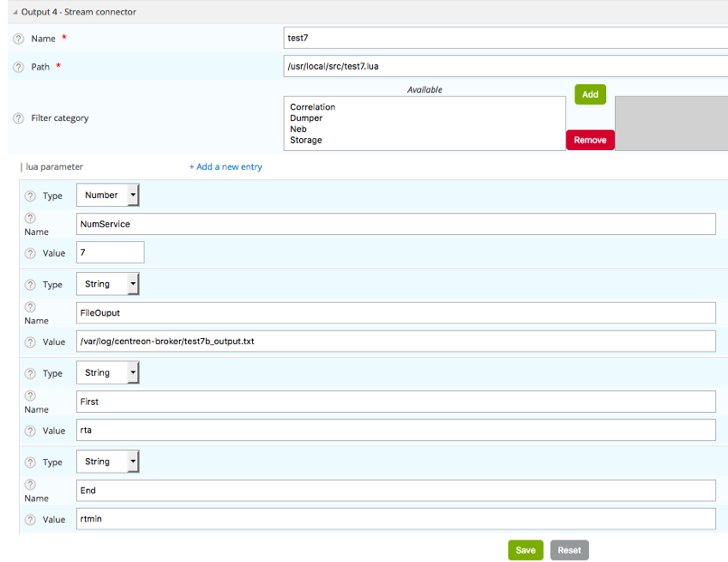
Task: Click help icon beside Value 7 field
Action: pos(30,253)
